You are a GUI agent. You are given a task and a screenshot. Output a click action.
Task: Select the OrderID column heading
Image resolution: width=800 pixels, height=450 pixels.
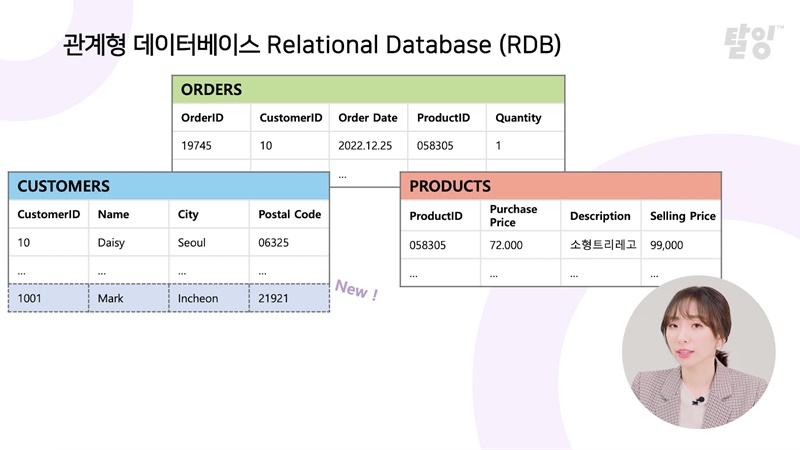tap(202, 118)
